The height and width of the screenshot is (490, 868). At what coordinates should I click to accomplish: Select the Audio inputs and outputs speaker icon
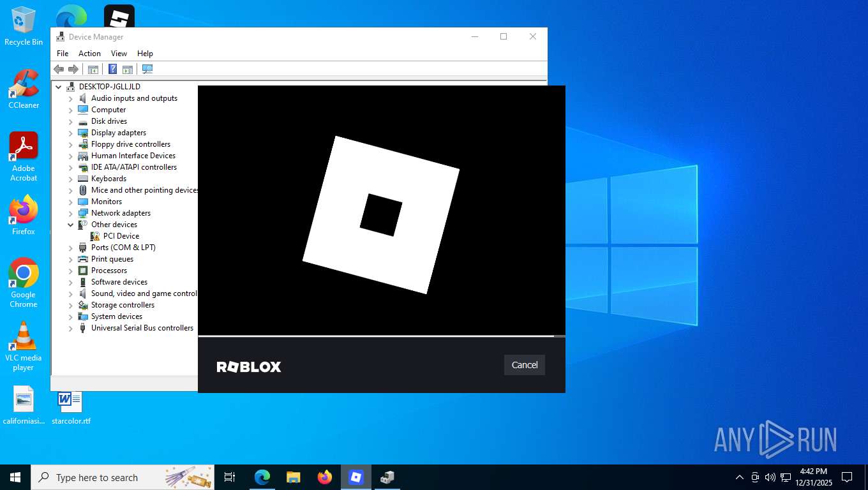pyautogui.click(x=83, y=98)
